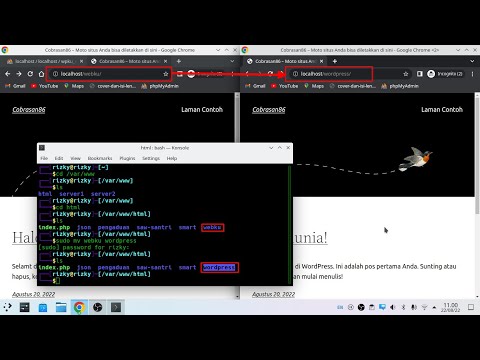Open side panel in right Chrome window

coord(420,74)
